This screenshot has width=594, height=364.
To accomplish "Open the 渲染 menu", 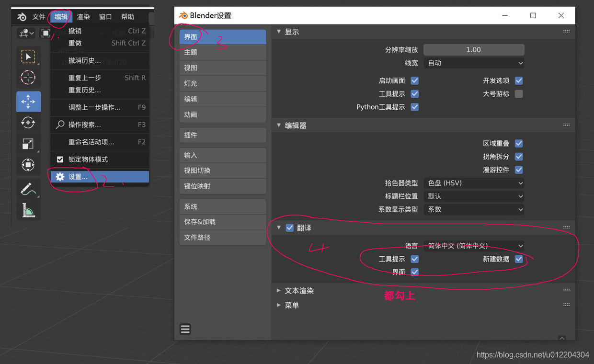I will (83, 17).
